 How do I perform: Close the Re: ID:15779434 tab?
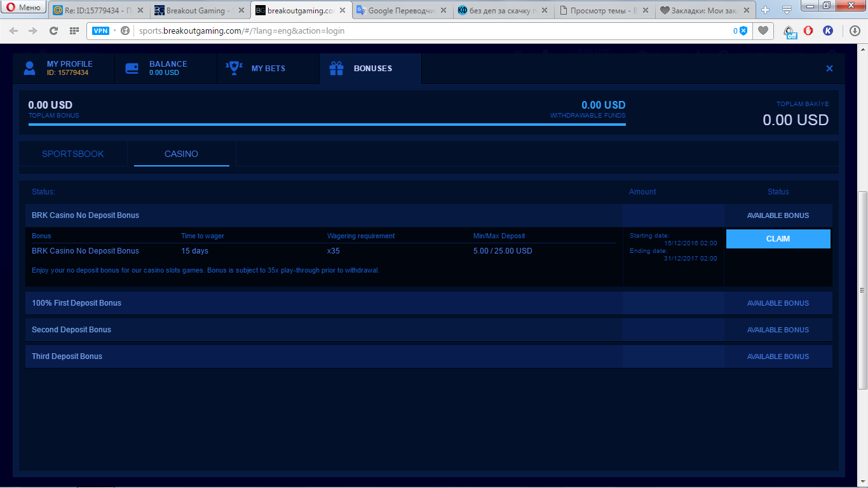[x=141, y=10]
